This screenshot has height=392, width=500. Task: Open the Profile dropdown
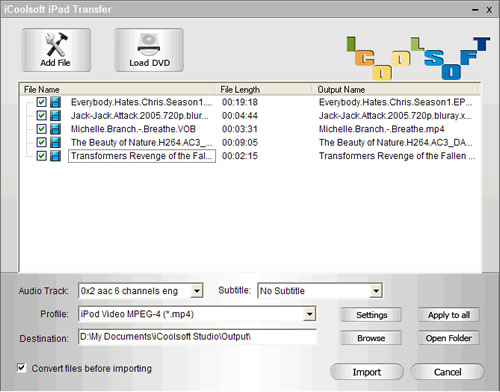click(310, 314)
